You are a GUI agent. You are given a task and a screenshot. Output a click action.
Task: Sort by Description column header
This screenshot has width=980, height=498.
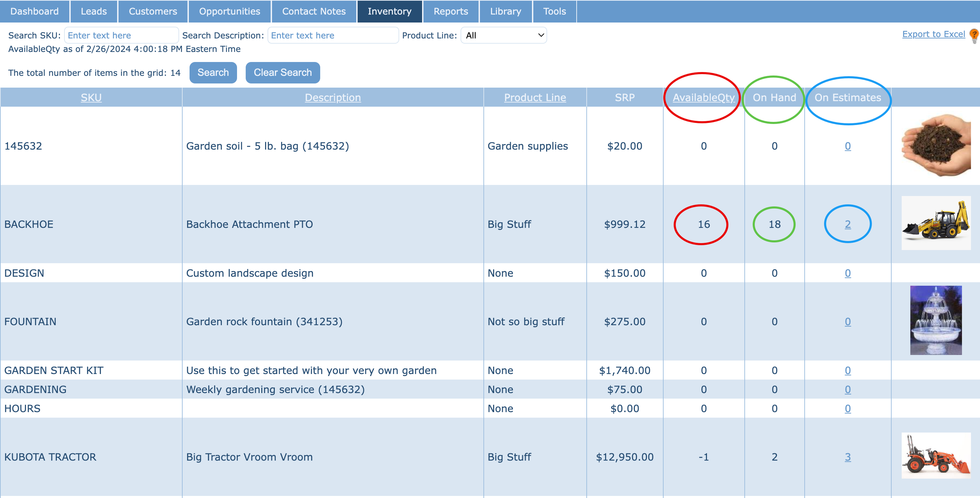tap(333, 98)
